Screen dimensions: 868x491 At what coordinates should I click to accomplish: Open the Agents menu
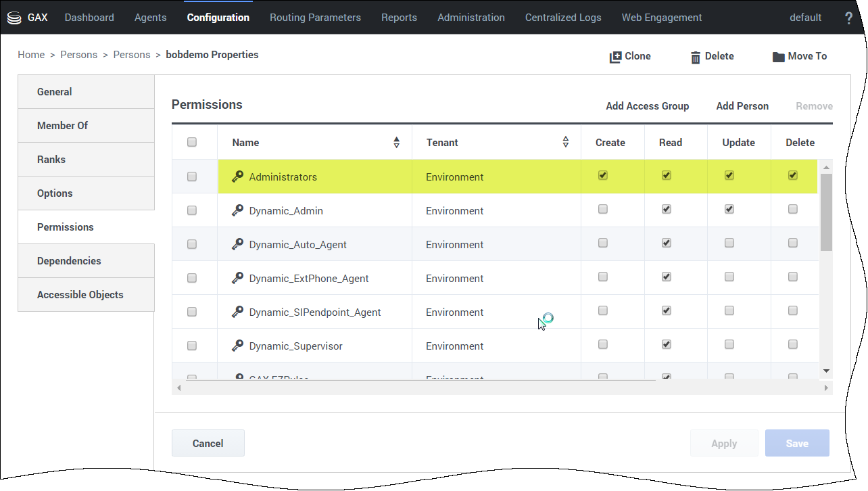coord(151,18)
